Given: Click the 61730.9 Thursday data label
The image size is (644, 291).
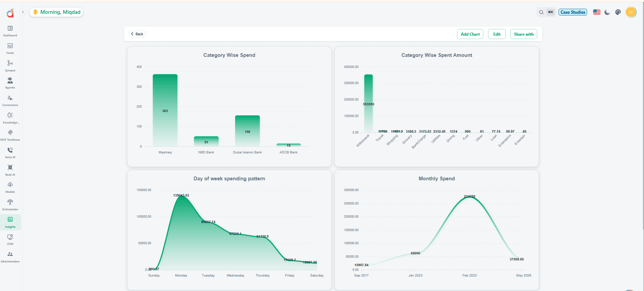Looking at the screenshot, I should pyautogui.click(x=262, y=237).
